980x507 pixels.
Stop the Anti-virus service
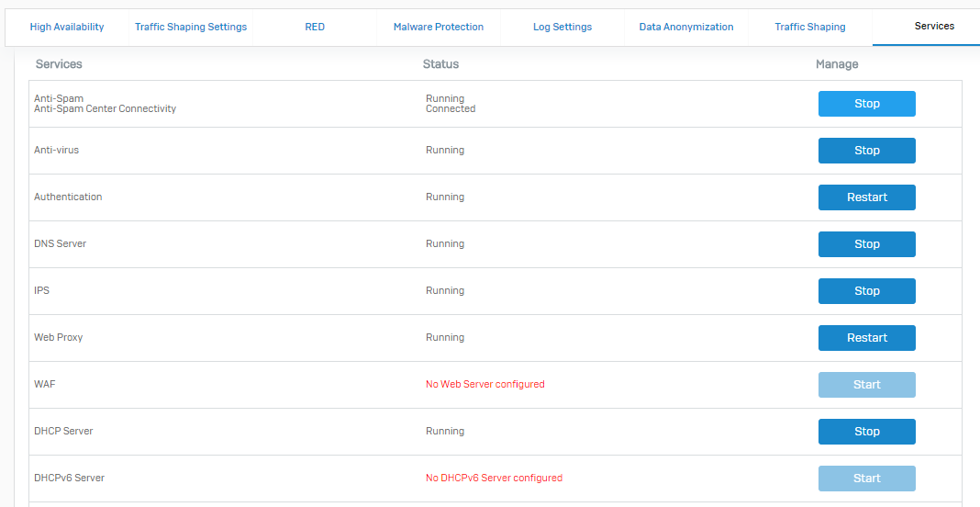tap(867, 151)
